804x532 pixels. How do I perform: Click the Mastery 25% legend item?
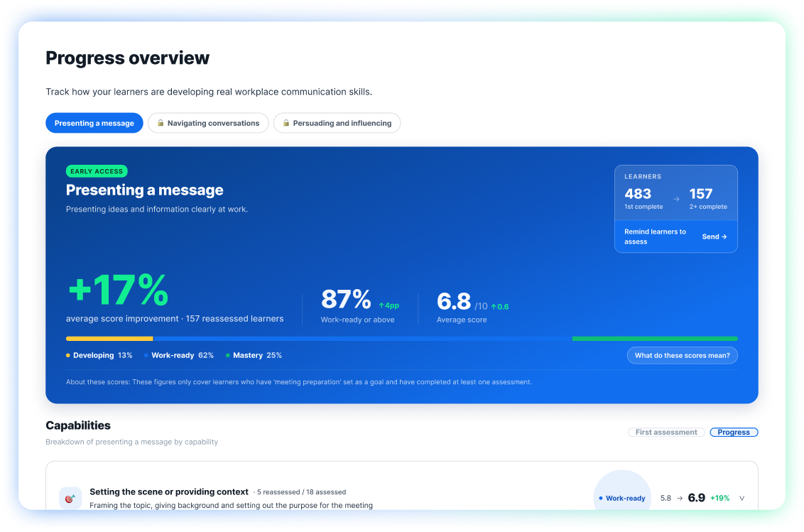tap(254, 356)
